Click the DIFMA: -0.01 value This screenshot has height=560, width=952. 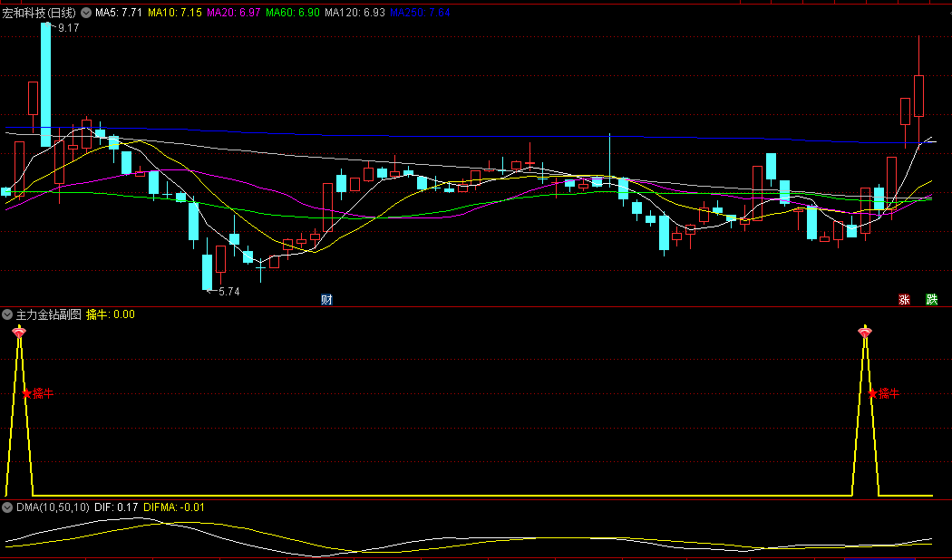[x=174, y=507]
